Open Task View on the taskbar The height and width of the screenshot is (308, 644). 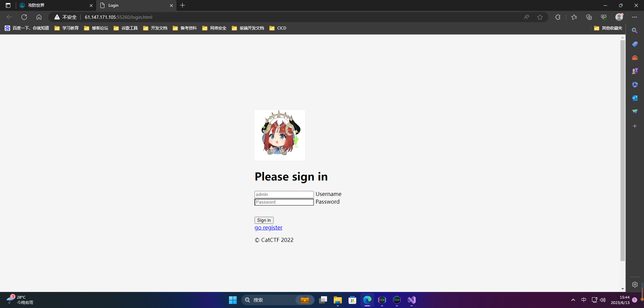323,300
